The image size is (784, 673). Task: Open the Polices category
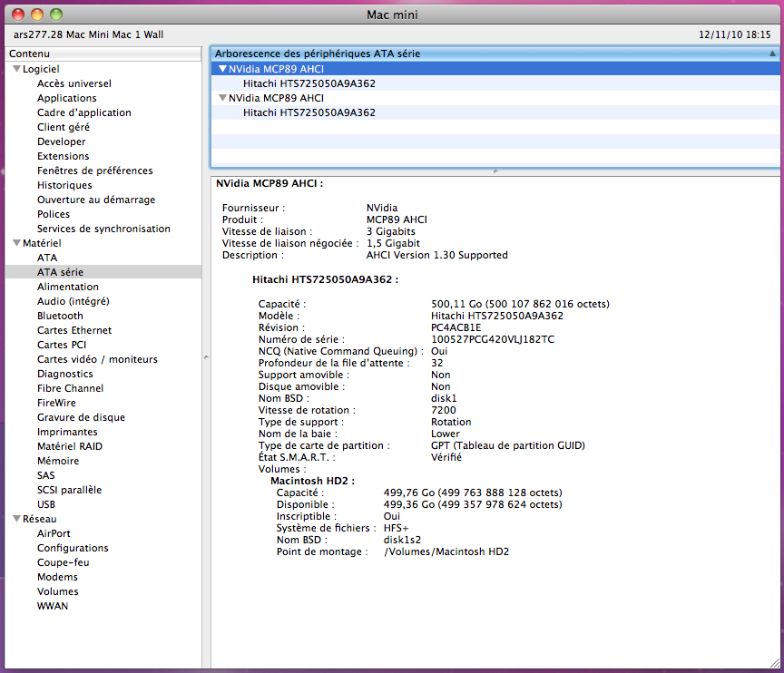click(54, 214)
